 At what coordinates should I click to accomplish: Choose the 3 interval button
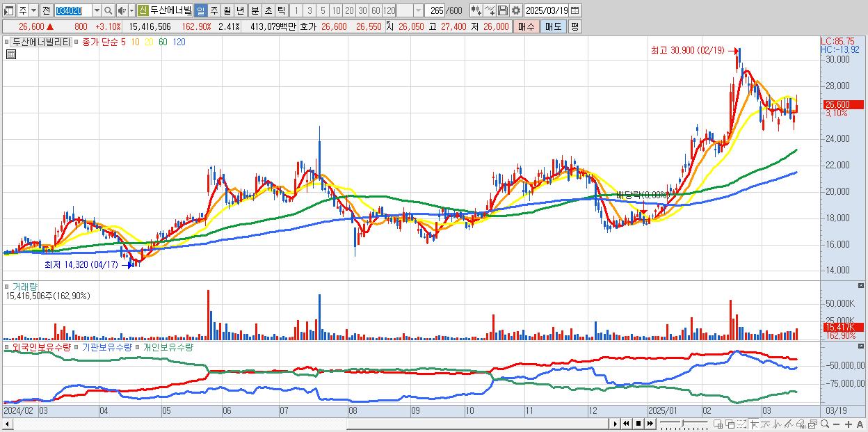click(310, 10)
